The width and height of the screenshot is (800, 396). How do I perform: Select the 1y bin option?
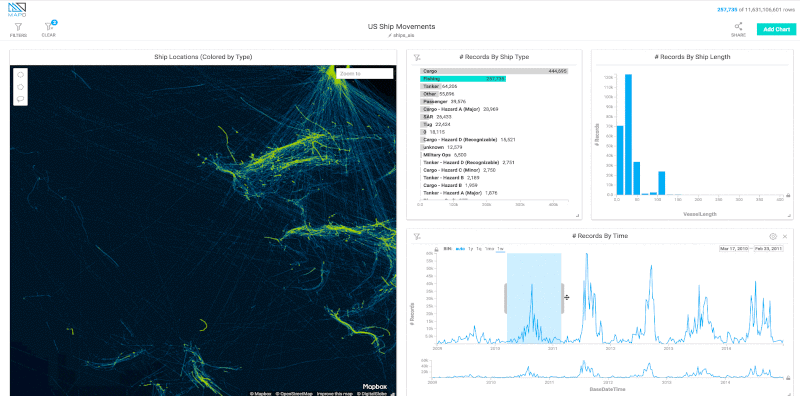[470, 249]
